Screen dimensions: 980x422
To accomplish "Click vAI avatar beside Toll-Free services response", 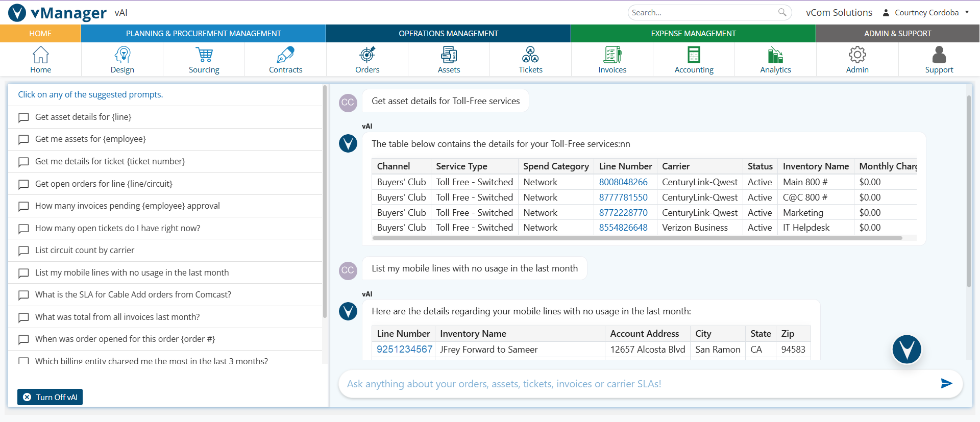I will (x=348, y=143).
